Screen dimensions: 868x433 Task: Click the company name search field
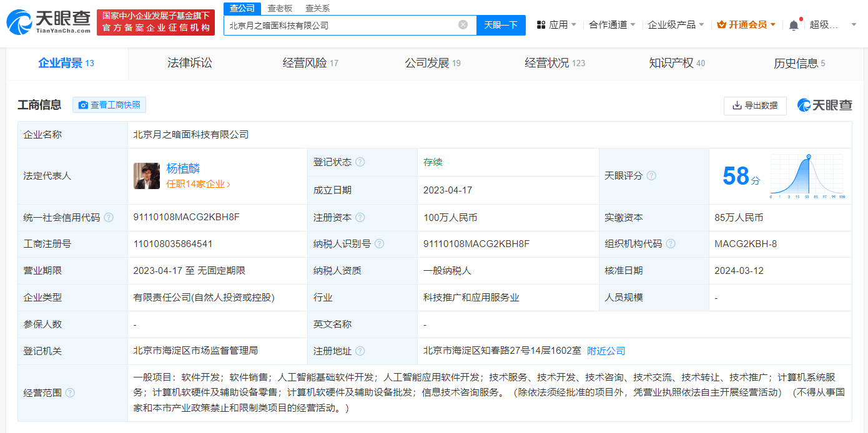tap(340, 26)
